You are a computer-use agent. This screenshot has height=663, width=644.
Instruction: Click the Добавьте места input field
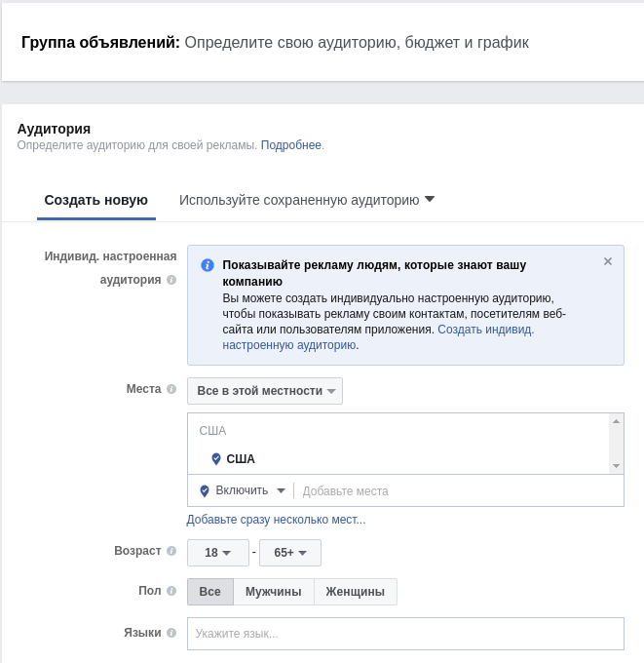click(459, 490)
